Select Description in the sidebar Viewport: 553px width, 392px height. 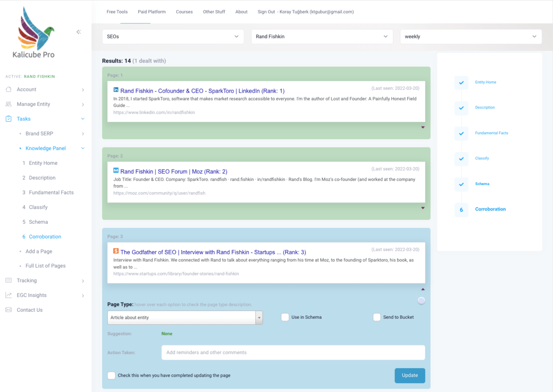tap(42, 178)
